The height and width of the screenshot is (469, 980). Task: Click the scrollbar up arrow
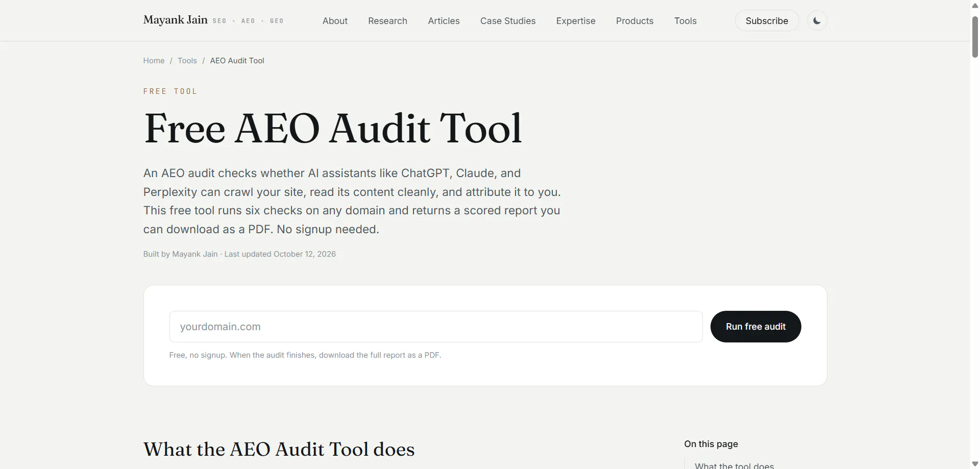click(x=975, y=5)
